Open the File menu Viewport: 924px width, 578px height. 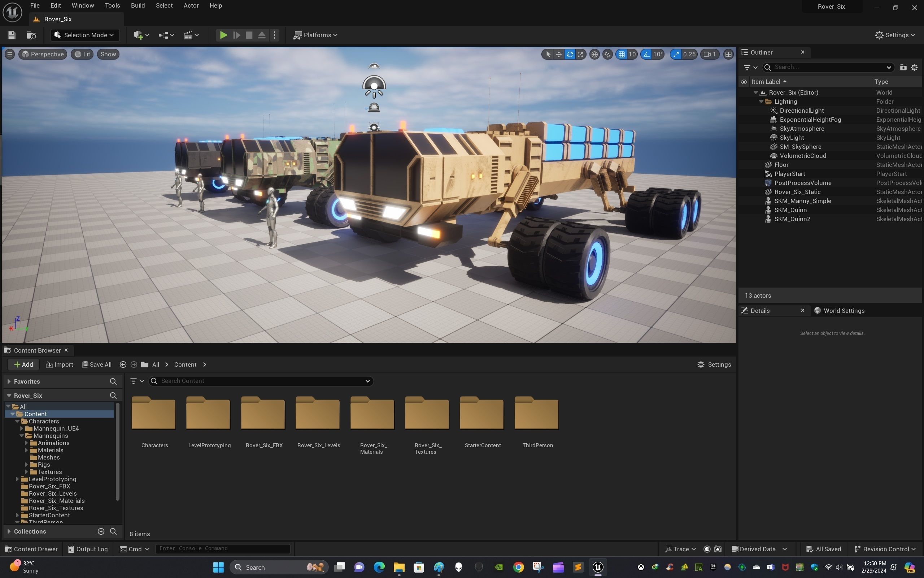(x=35, y=6)
